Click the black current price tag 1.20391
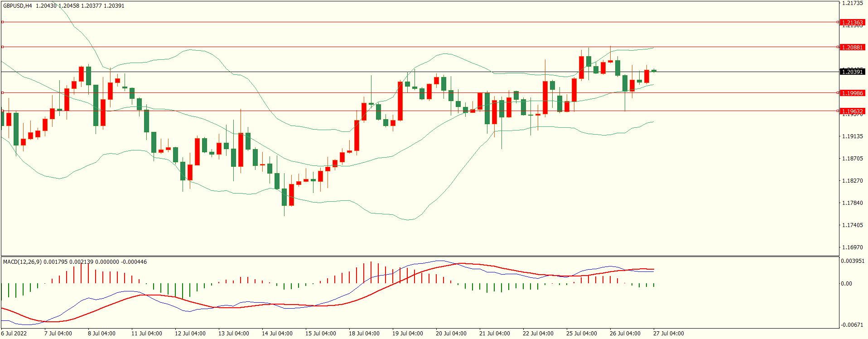The height and width of the screenshot is (339, 868). 852,72
